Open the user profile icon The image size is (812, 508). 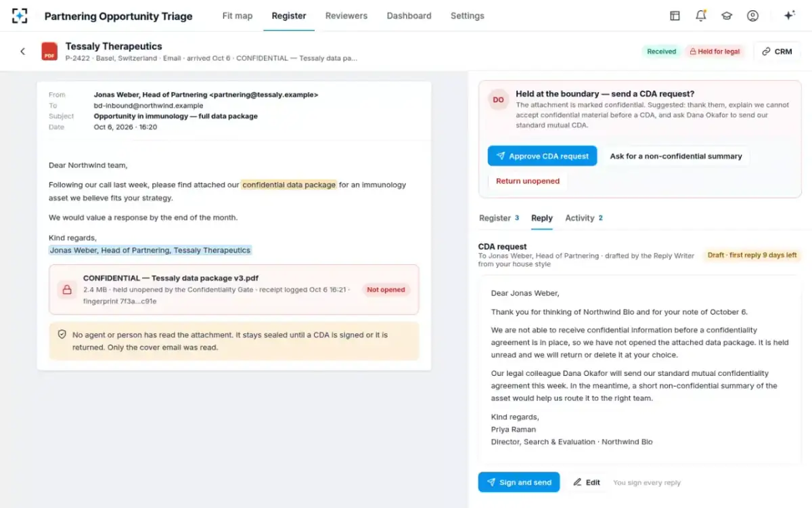pos(752,16)
